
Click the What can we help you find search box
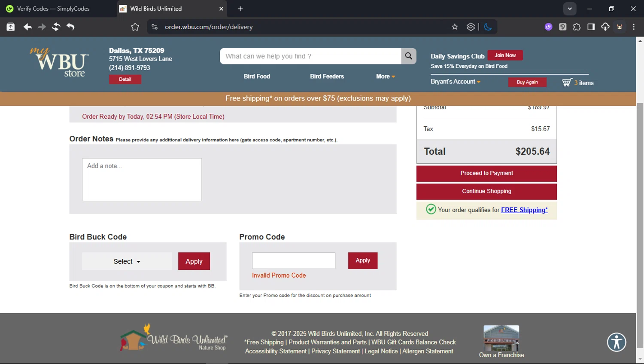[x=310, y=56]
